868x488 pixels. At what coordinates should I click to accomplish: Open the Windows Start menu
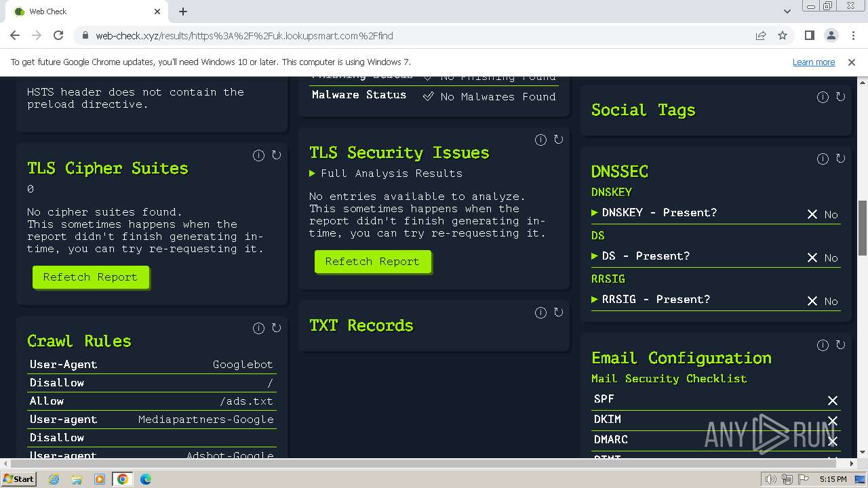tap(18, 479)
